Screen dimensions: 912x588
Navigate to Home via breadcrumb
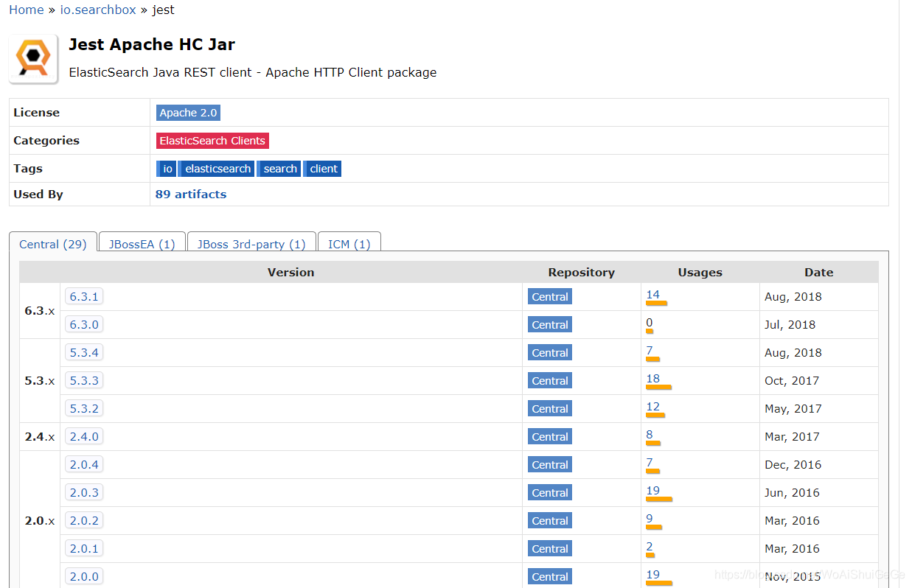(26, 10)
